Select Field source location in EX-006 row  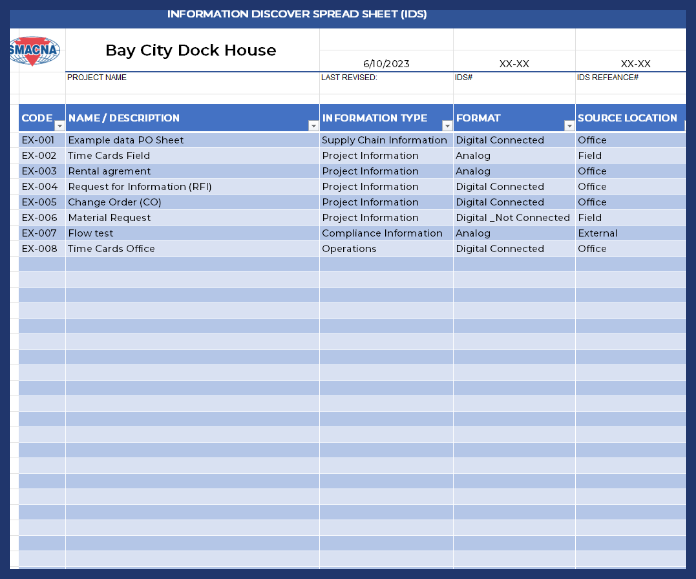[x=631, y=218]
